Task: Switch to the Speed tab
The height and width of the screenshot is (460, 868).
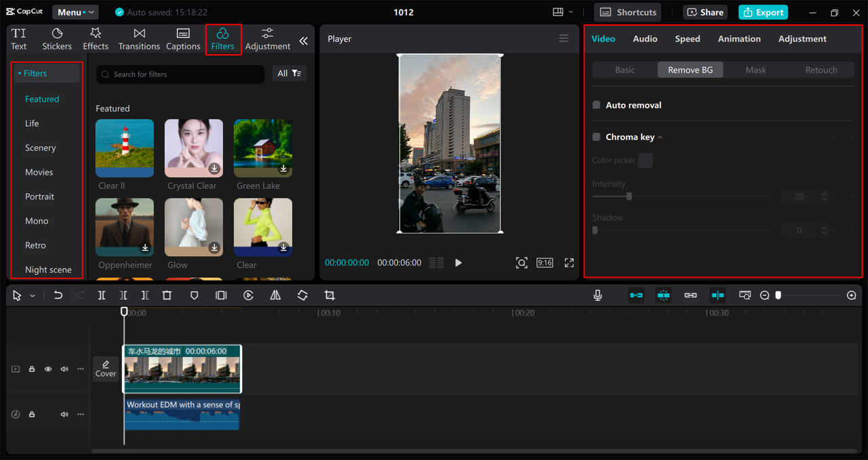Action: [688, 39]
